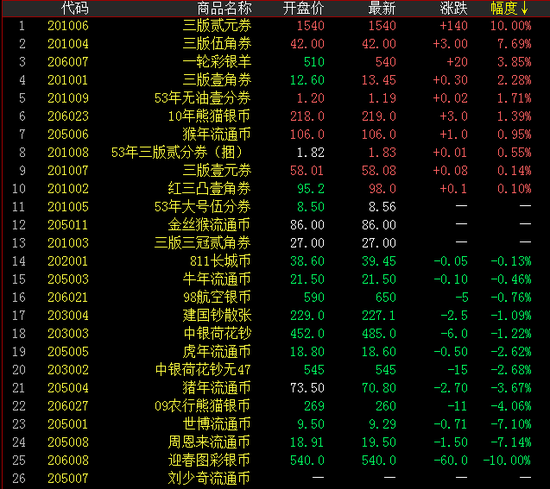Image resolution: width=550 pixels, height=489 pixels.
Task: Select the row 金丝猴流通币
Action: tap(276, 225)
